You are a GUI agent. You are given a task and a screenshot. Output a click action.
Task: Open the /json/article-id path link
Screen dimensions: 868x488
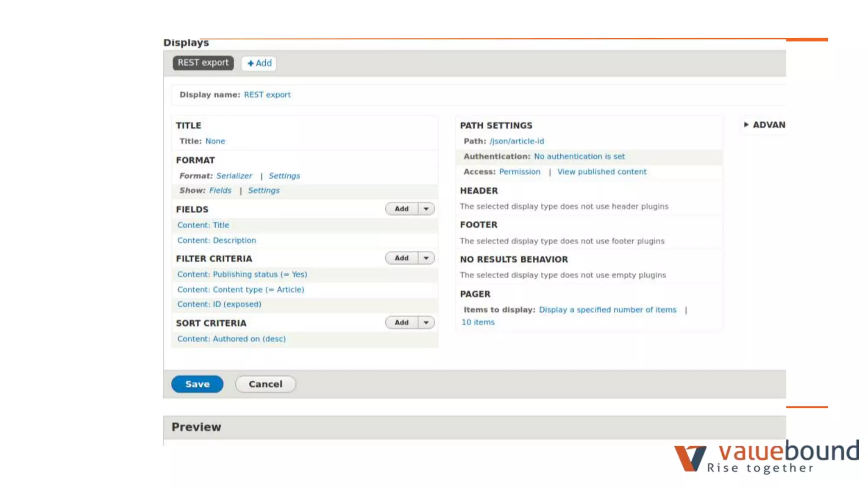click(517, 141)
